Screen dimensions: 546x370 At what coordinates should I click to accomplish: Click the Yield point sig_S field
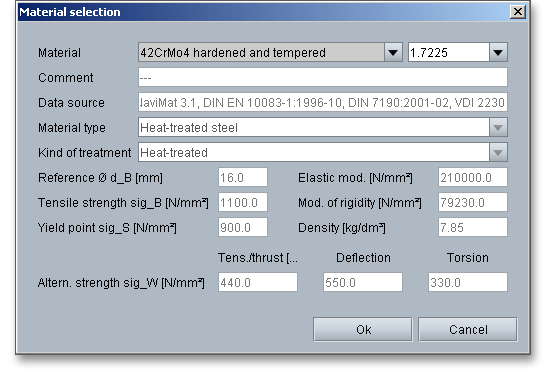pos(243,227)
